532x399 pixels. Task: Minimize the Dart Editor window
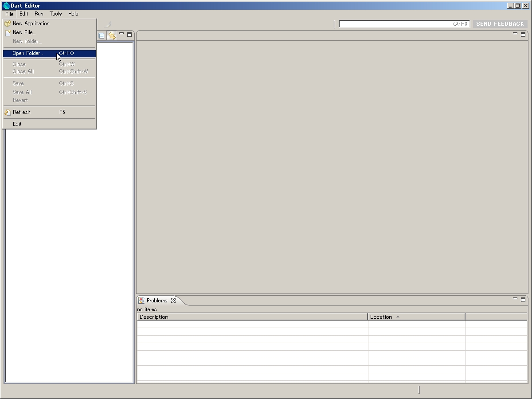(510, 6)
